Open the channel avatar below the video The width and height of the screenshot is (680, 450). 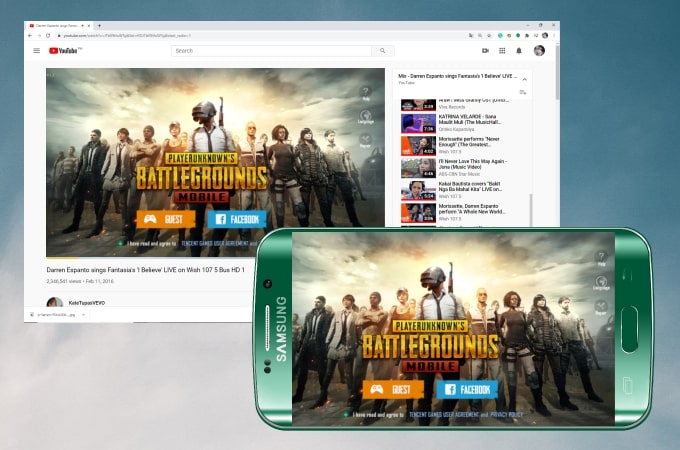tap(55, 302)
